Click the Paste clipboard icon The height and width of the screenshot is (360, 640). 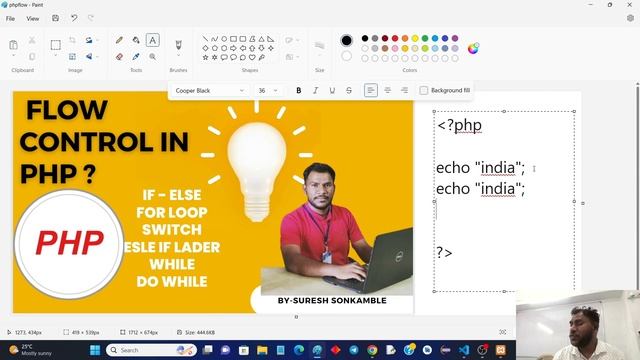(x=13, y=44)
